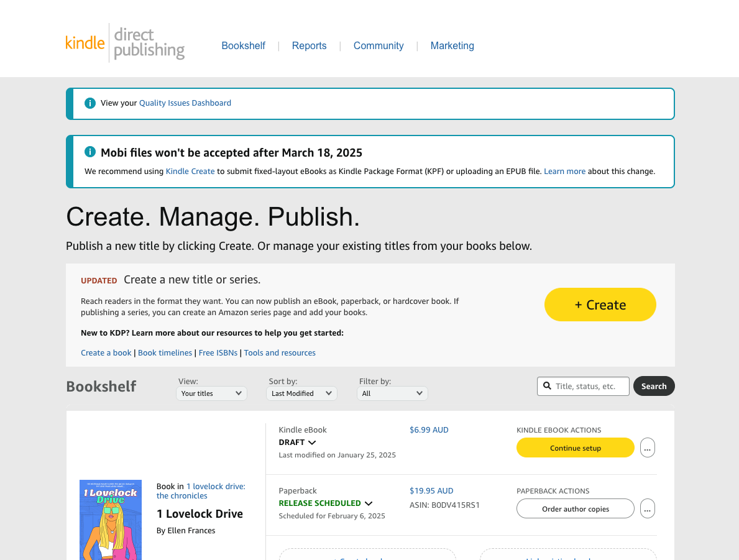Follow the Kindle Create link
The image size is (739, 560).
tap(190, 171)
